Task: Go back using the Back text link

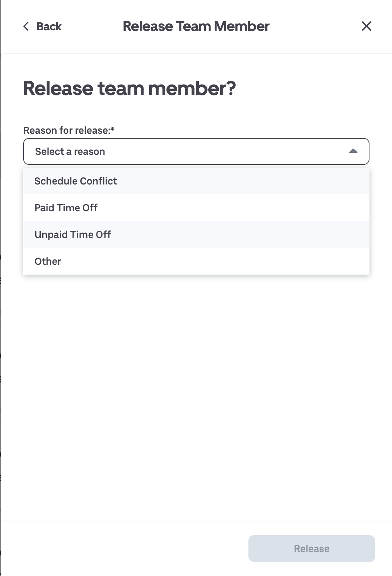Action: tap(49, 26)
